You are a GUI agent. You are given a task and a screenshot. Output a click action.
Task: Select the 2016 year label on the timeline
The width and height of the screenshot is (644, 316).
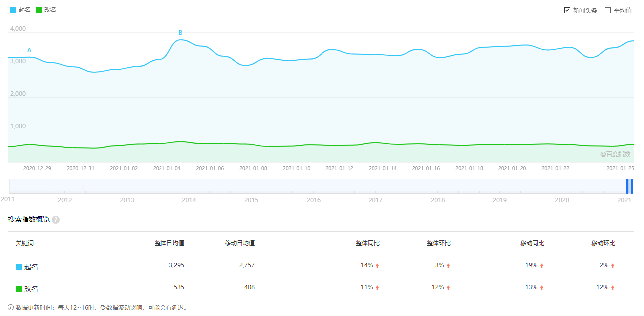pyautogui.click(x=313, y=200)
